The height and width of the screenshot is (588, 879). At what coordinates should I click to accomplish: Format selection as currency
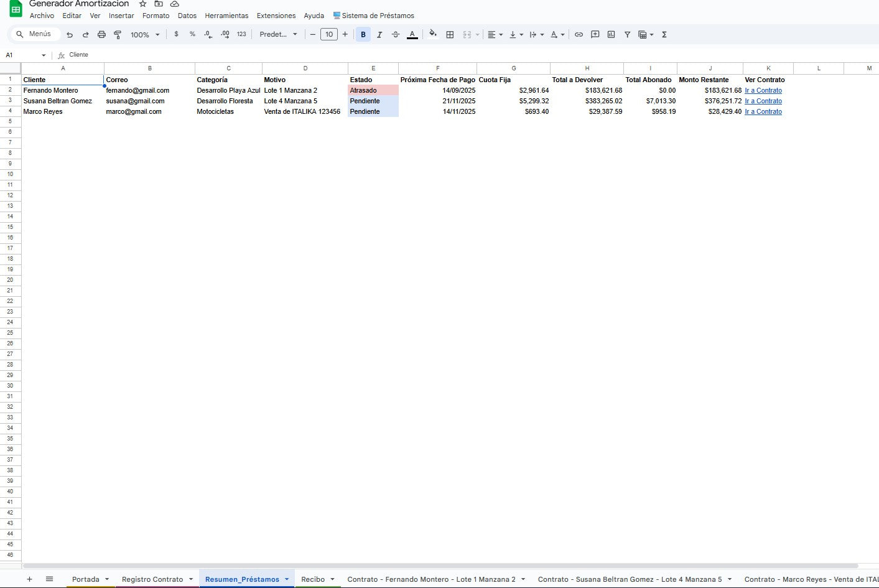pyautogui.click(x=176, y=34)
